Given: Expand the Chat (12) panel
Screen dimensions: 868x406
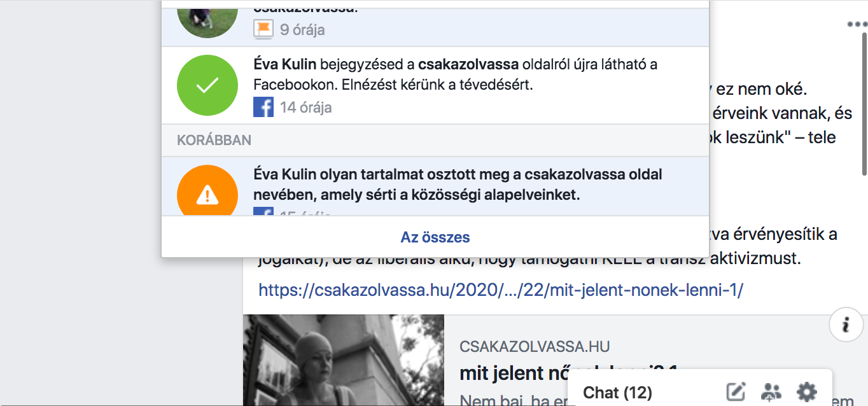Looking at the screenshot, I should [617, 393].
